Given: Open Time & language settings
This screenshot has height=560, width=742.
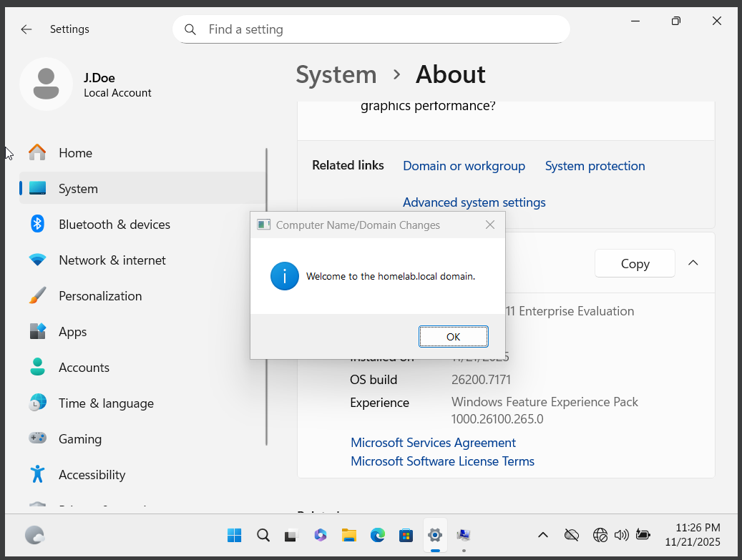Looking at the screenshot, I should (106, 403).
